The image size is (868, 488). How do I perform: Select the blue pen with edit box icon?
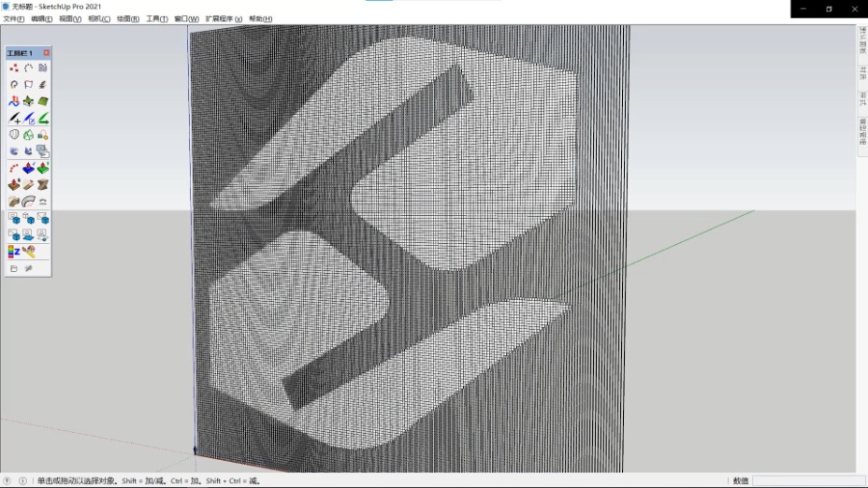pos(28,118)
